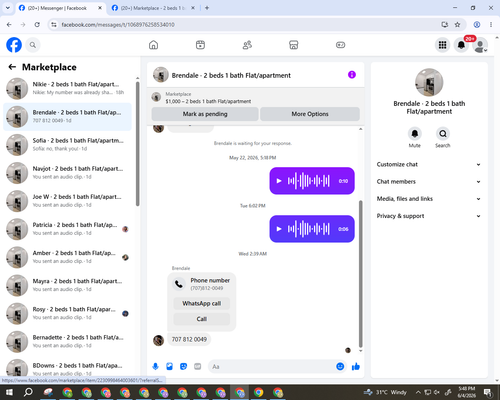
Task: Open Navjot conversation in list
Action: (x=67, y=173)
